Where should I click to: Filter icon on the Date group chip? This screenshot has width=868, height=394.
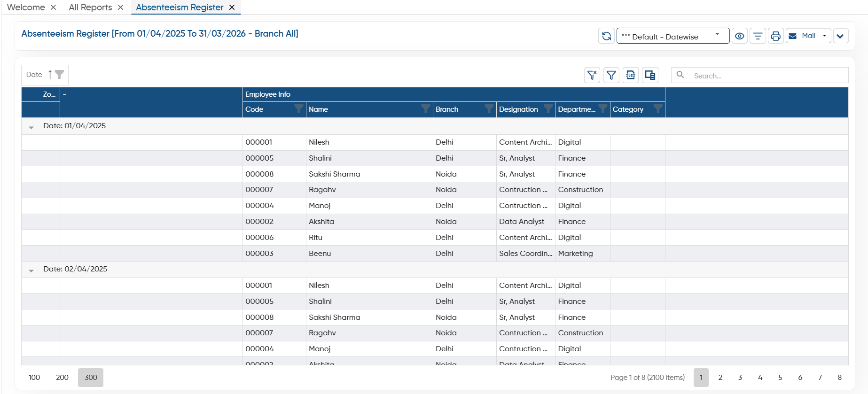pos(59,75)
